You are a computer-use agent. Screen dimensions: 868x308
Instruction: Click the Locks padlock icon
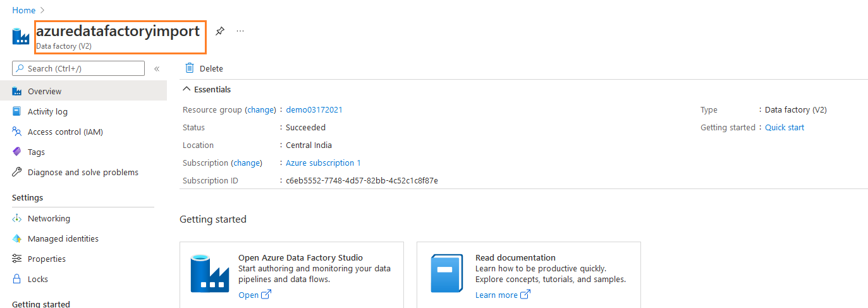pos(17,279)
